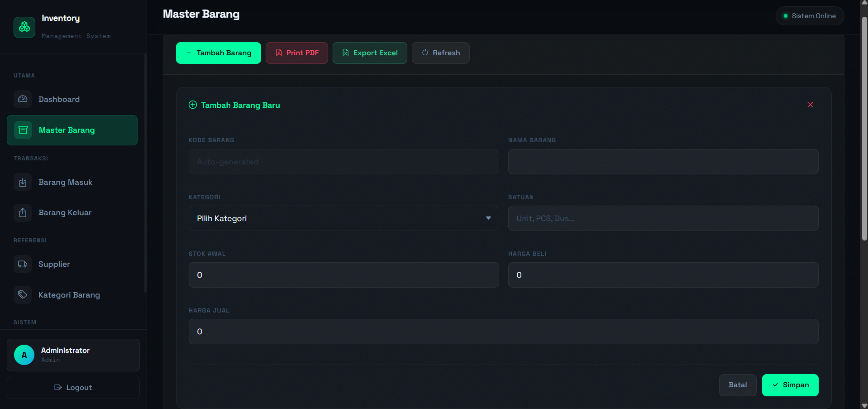This screenshot has width=868, height=409.
Task: Click the Inventory logo icon
Action: (x=24, y=27)
